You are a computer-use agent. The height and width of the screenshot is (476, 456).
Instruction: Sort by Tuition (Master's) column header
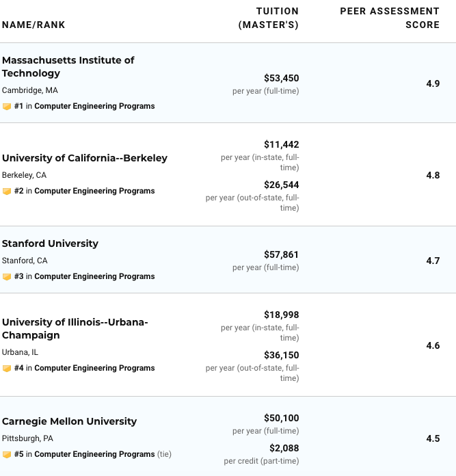(269, 18)
